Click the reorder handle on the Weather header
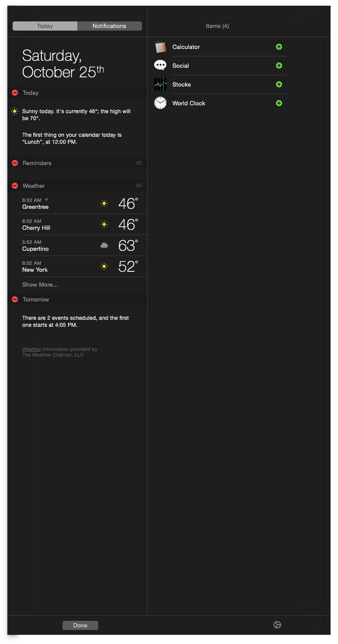This screenshot has width=338, height=644. click(139, 185)
